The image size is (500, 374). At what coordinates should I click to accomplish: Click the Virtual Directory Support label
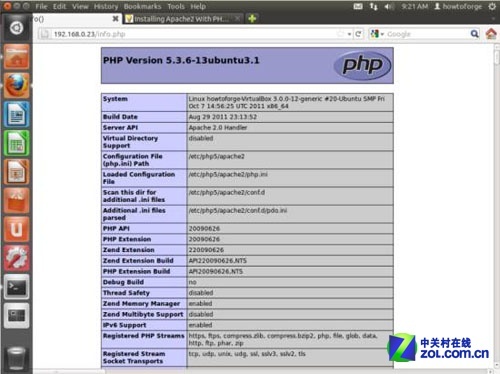point(130,142)
